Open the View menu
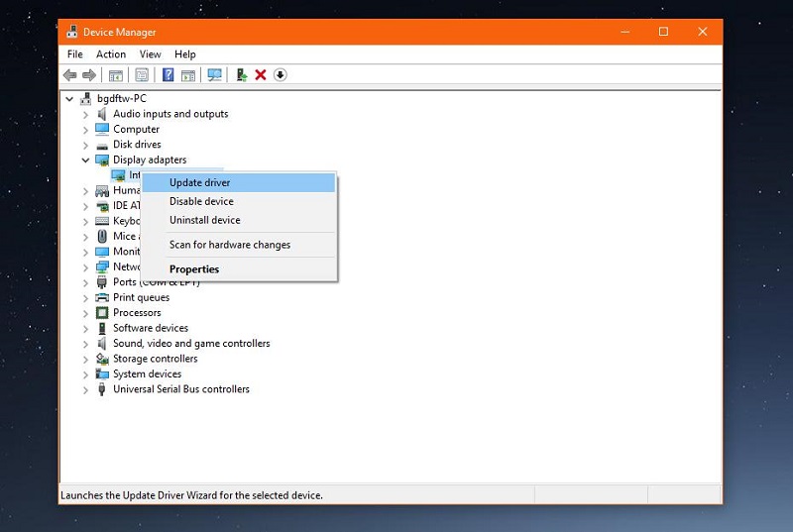This screenshot has width=793, height=532. [150, 54]
